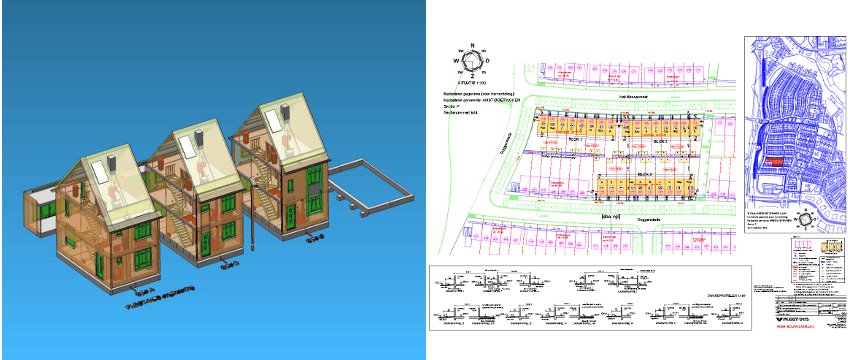Viewport: 848px width, 360px height.
Task: Select the red highlighted plot in overview map
Action: coord(773,162)
